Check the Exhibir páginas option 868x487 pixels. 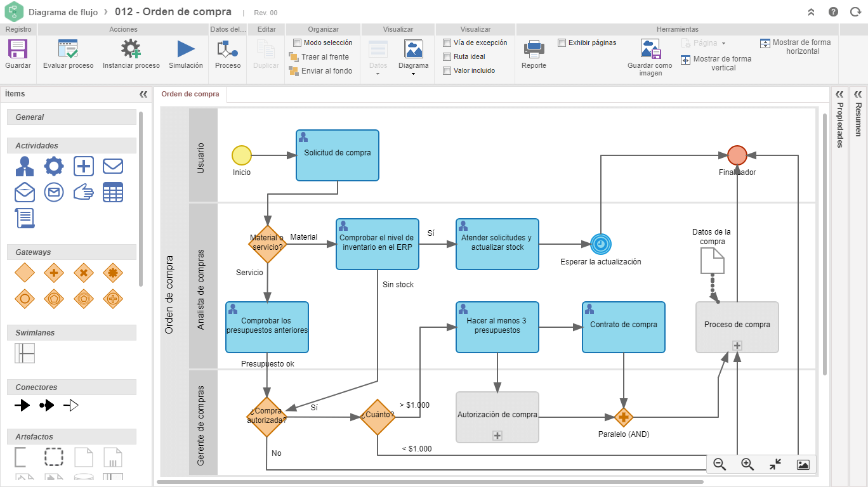[562, 42]
